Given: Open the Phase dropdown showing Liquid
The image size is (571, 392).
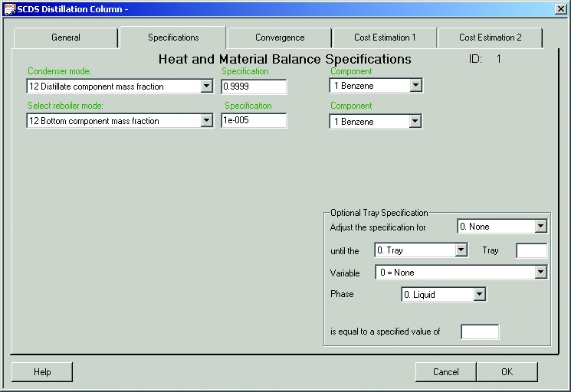Looking at the screenshot, I should [x=480, y=294].
